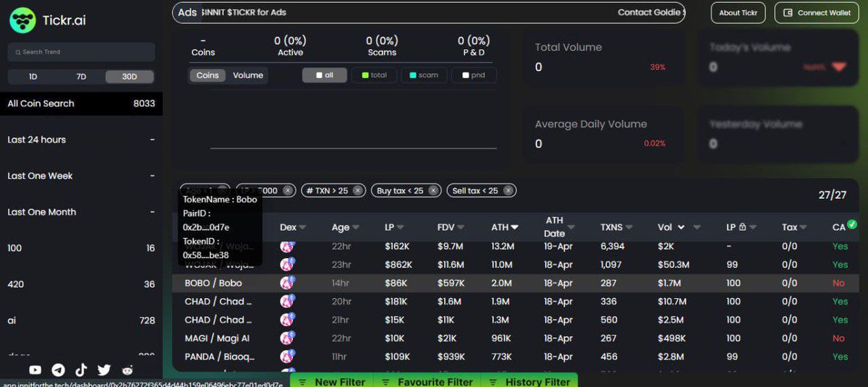Open the History Filter button
This screenshot has width=868, height=387.
[x=529, y=381]
